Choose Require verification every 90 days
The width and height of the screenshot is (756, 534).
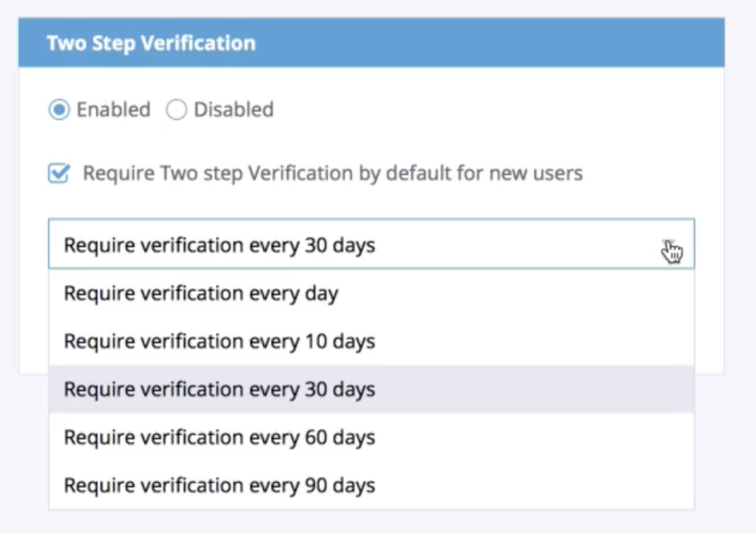click(371, 485)
